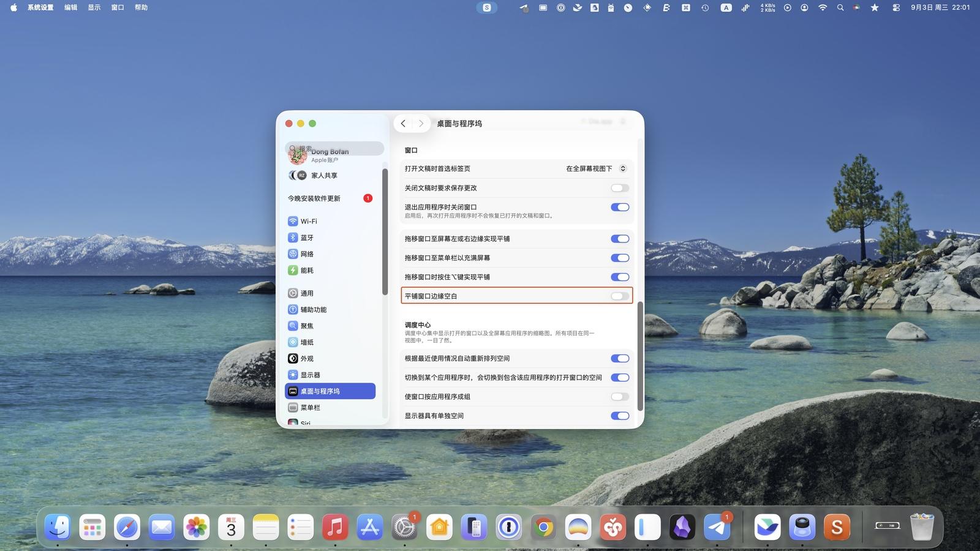Click the Control Center menu bar icon
Screen dimensions: 980x551
896,8
